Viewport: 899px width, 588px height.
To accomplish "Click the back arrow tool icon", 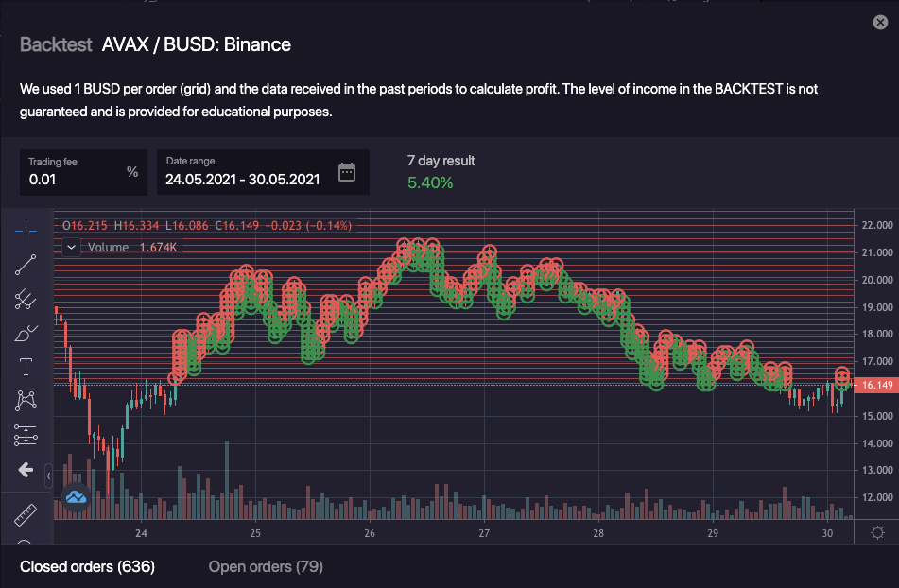I will (x=26, y=470).
